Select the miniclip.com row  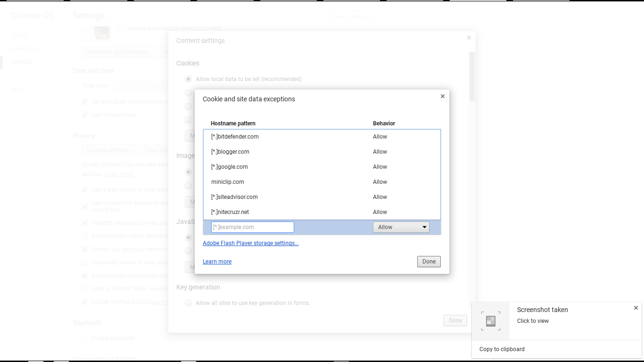click(322, 182)
